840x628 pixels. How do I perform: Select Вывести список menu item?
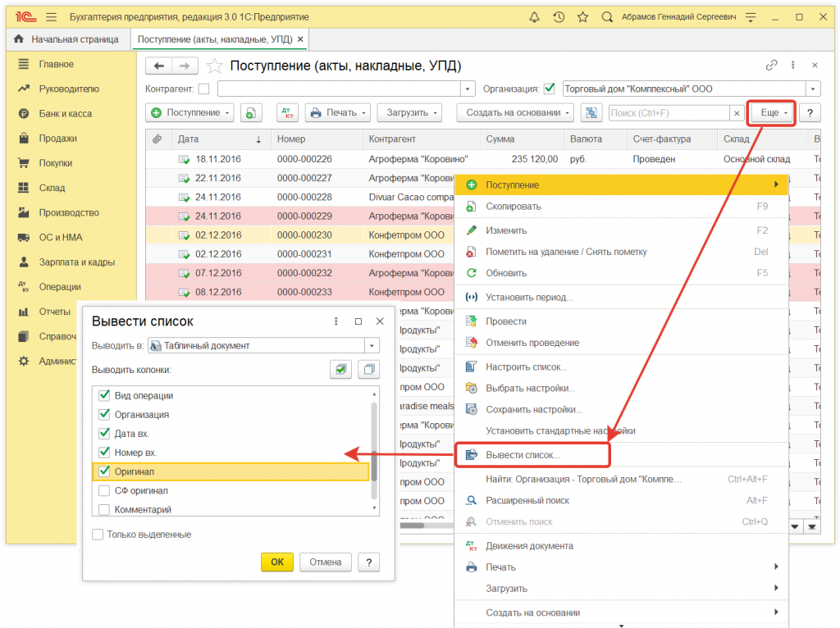(x=523, y=454)
